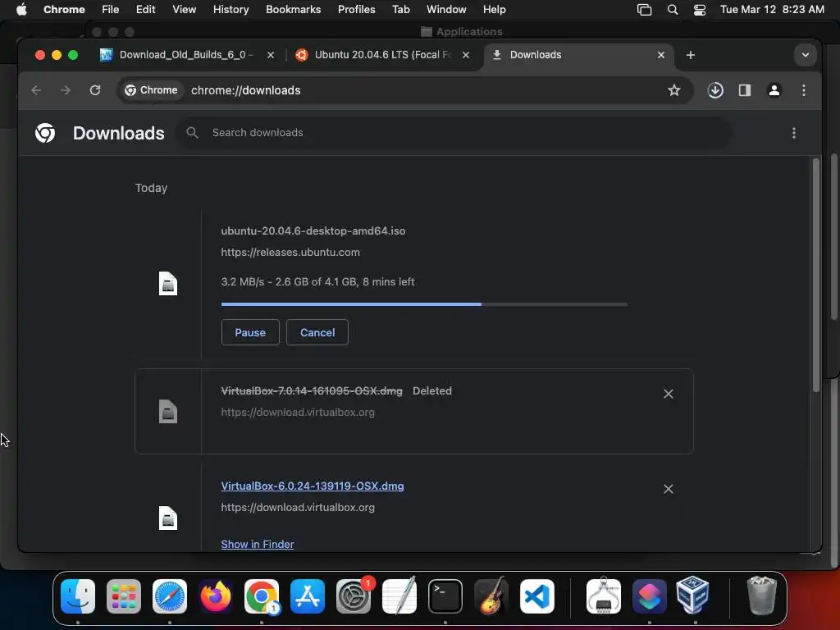Remove the VirtualBox-6.0.24 entry from list
The width and height of the screenshot is (840, 630).
pyautogui.click(x=668, y=489)
